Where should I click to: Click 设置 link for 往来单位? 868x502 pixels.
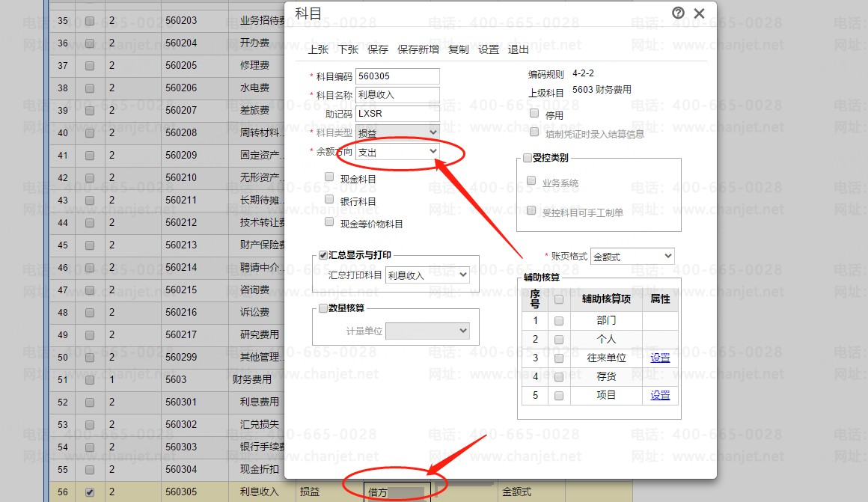(660, 358)
